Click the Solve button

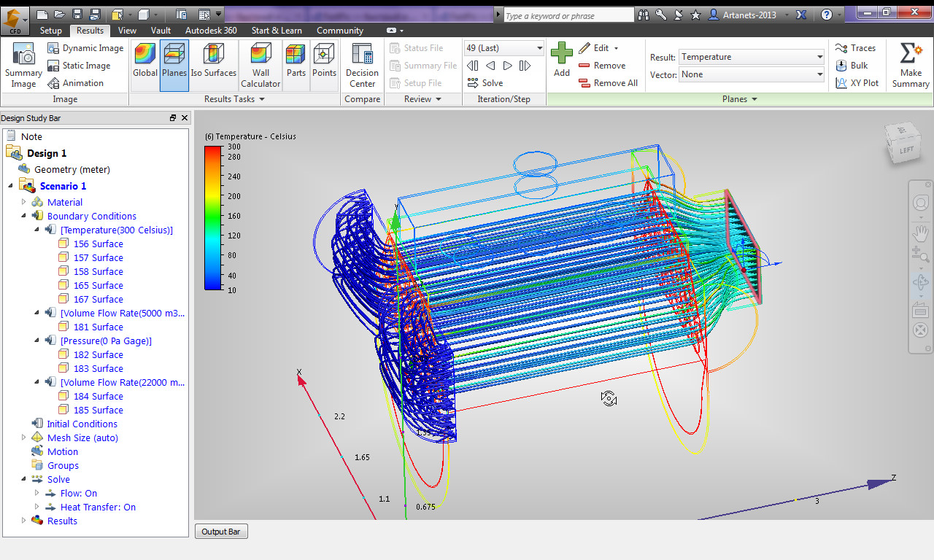coord(485,83)
